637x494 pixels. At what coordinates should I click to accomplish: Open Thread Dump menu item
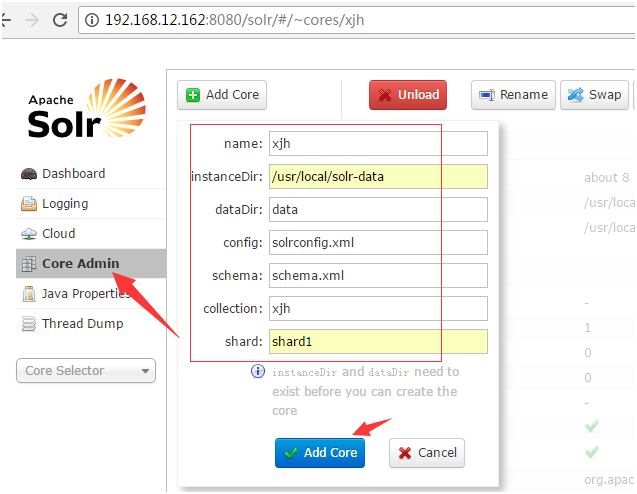coord(91,324)
